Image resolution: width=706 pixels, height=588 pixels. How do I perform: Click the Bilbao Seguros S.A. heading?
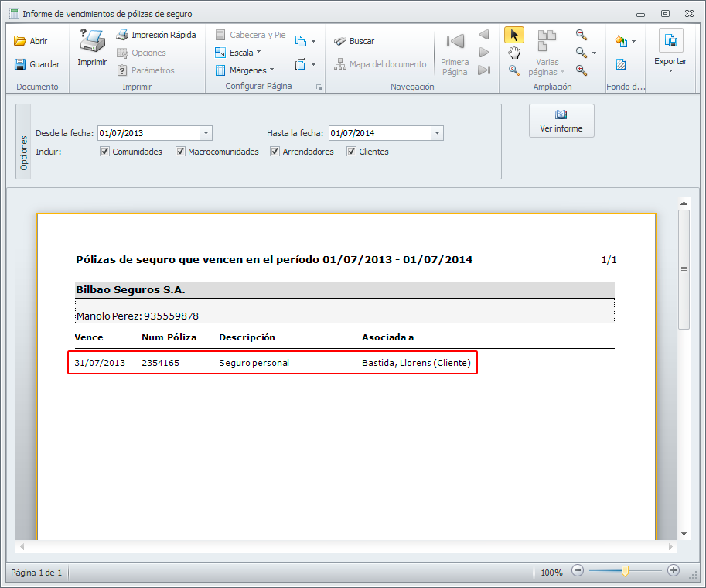pos(131,289)
